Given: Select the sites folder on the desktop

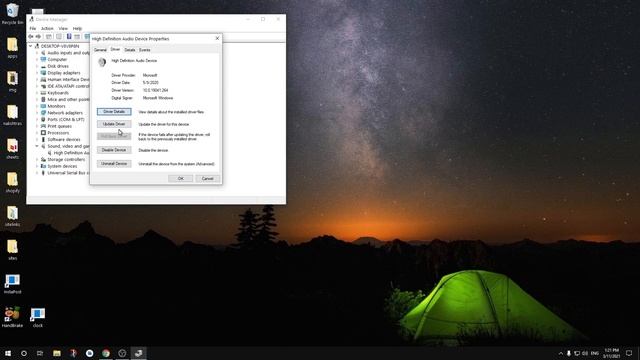Looking at the screenshot, I should tap(12, 250).
